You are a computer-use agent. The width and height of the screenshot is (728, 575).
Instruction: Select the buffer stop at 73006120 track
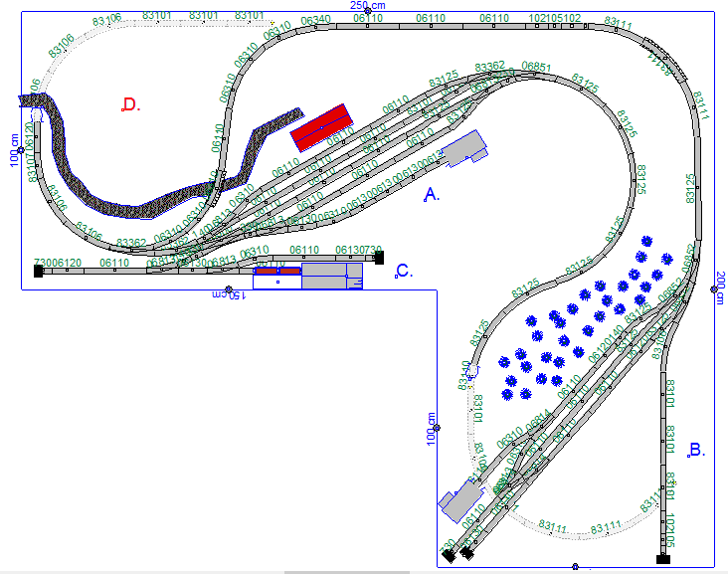point(38,270)
